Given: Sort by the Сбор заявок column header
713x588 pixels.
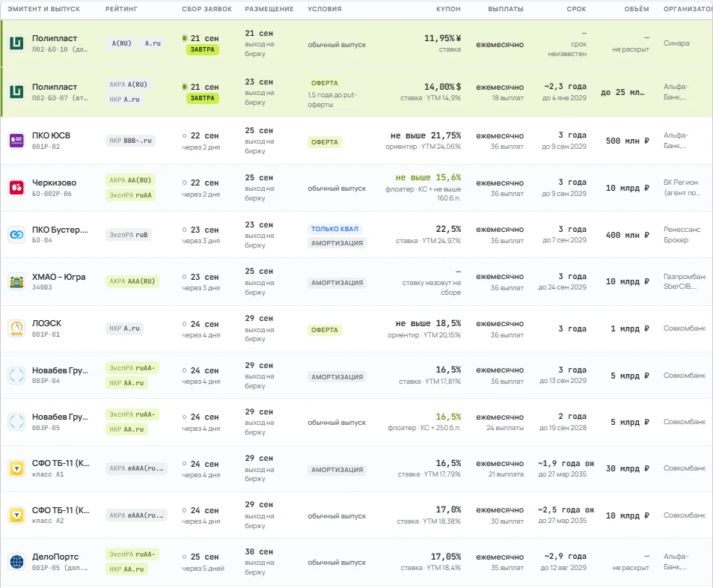Looking at the screenshot, I should coord(207,9).
